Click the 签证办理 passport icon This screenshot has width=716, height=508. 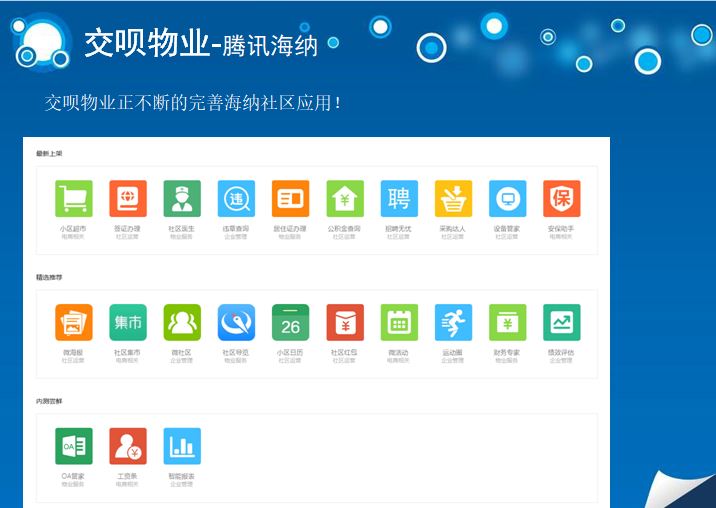pyautogui.click(x=128, y=199)
